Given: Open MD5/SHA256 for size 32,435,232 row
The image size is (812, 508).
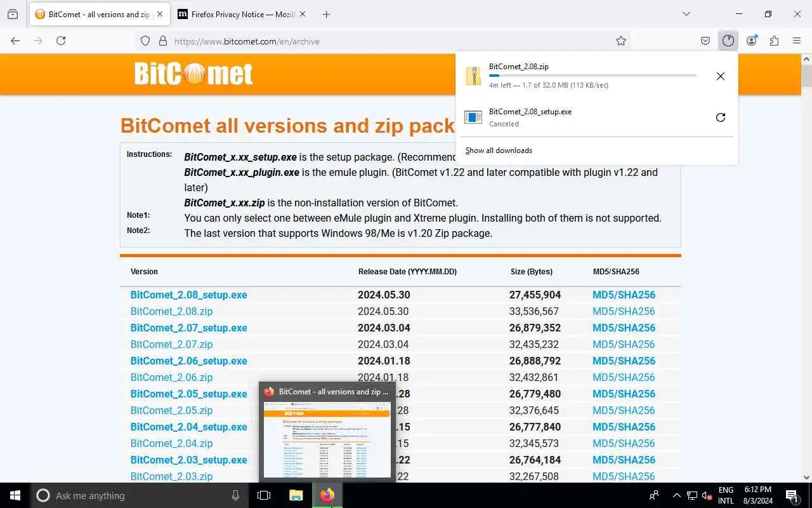Looking at the screenshot, I should [x=624, y=344].
